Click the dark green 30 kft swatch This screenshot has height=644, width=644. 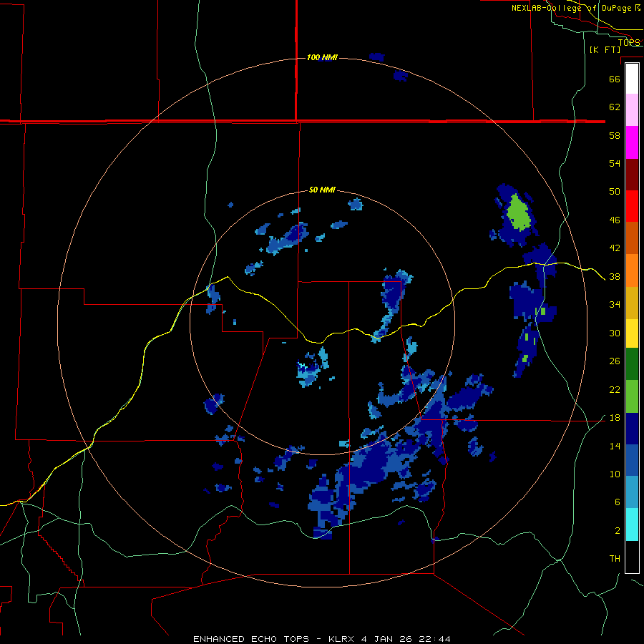point(632,364)
